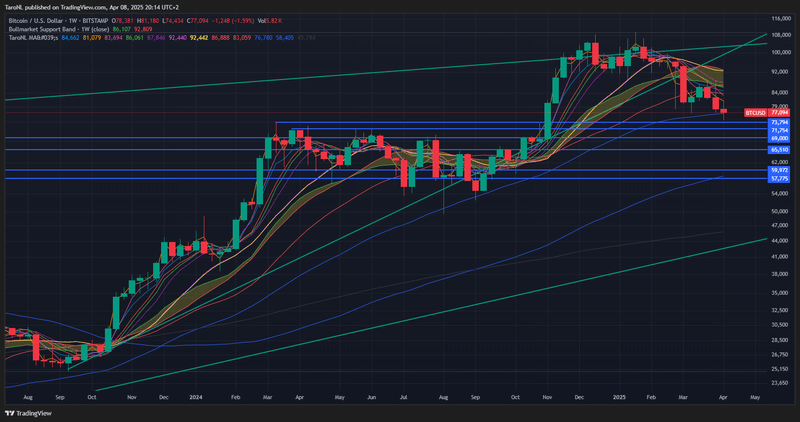The width and height of the screenshot is (800, 422).
Task: Click the purple MA value '87,846'
Action: [156, 38]
